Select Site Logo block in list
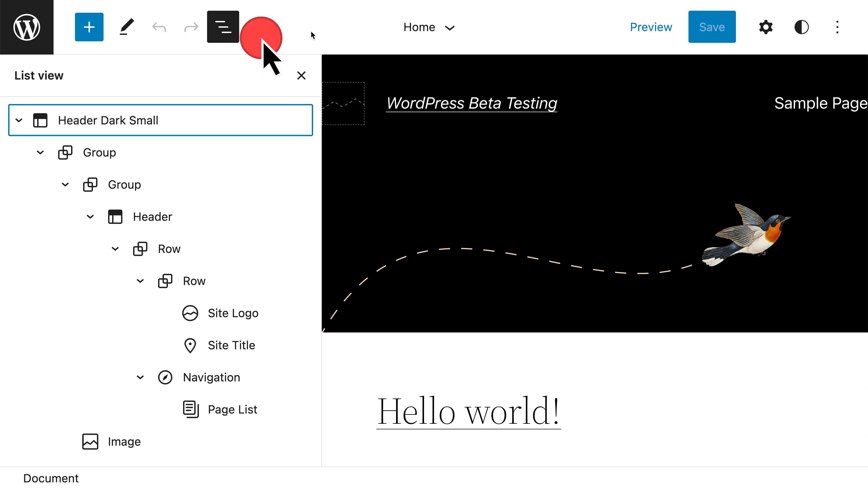868x489 pixels. pyautogui.click(x=233, y=313)
